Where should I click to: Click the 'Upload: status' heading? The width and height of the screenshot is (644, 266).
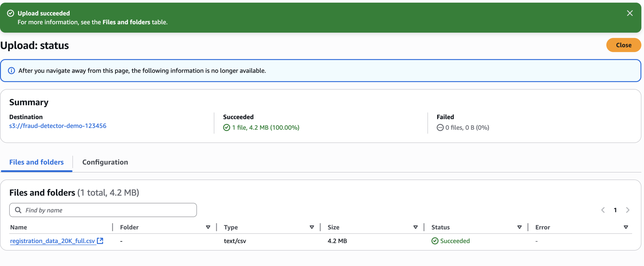pos(35,45)
